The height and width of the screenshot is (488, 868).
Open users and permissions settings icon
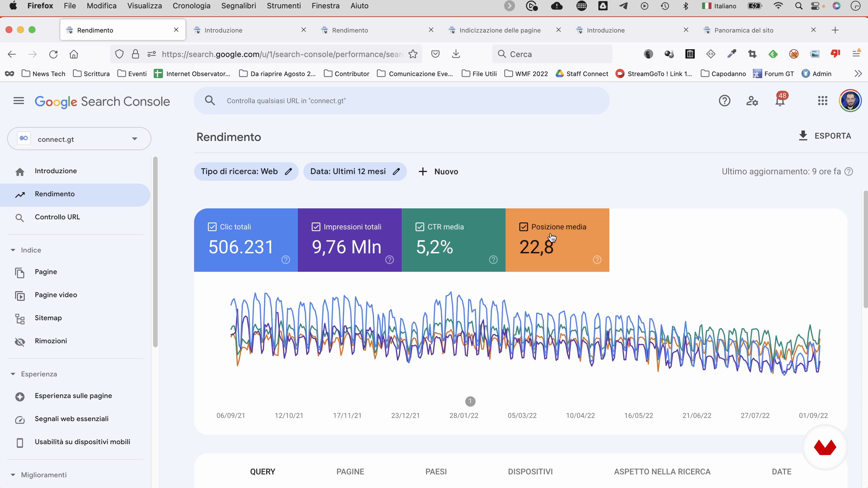pyautogui.click(x=752, y=101)
